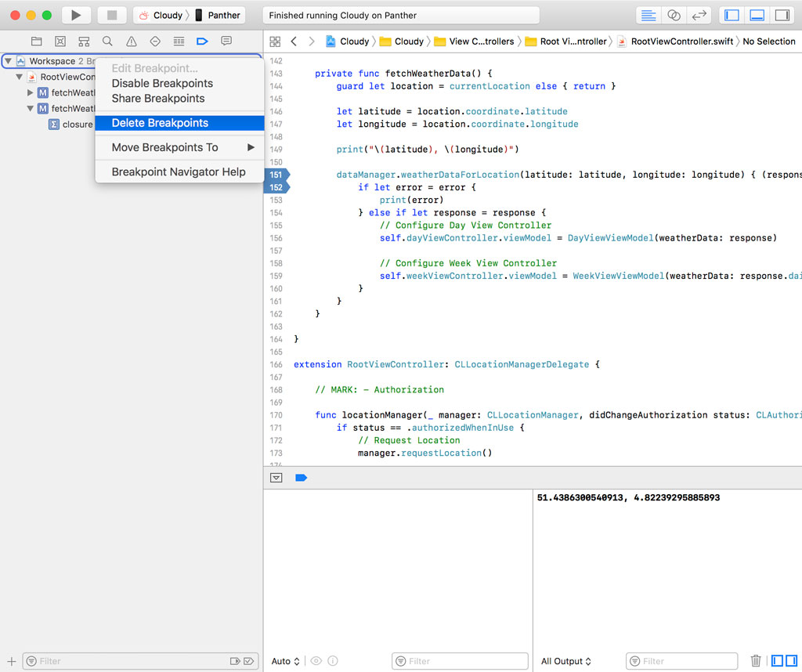Select the Issue navigator warning icon
The height and width of the screenshot is (672, 802).
click(x=131, y=41)
